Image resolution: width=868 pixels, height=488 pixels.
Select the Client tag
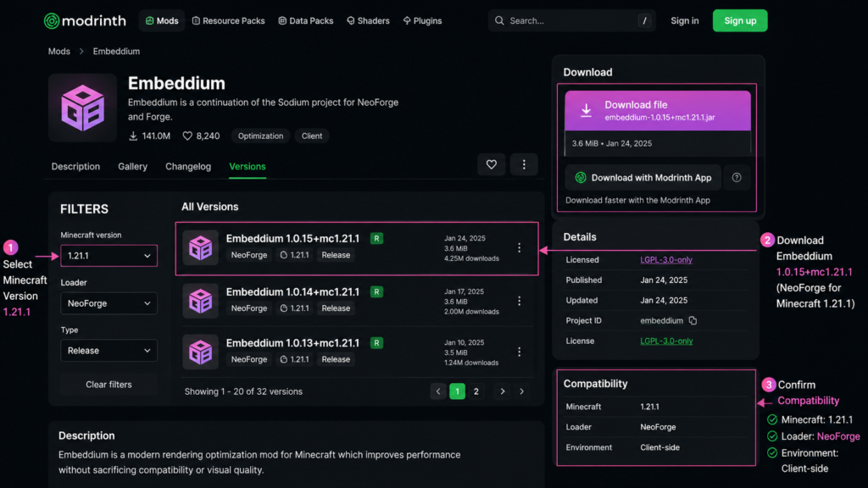point(312,136)
